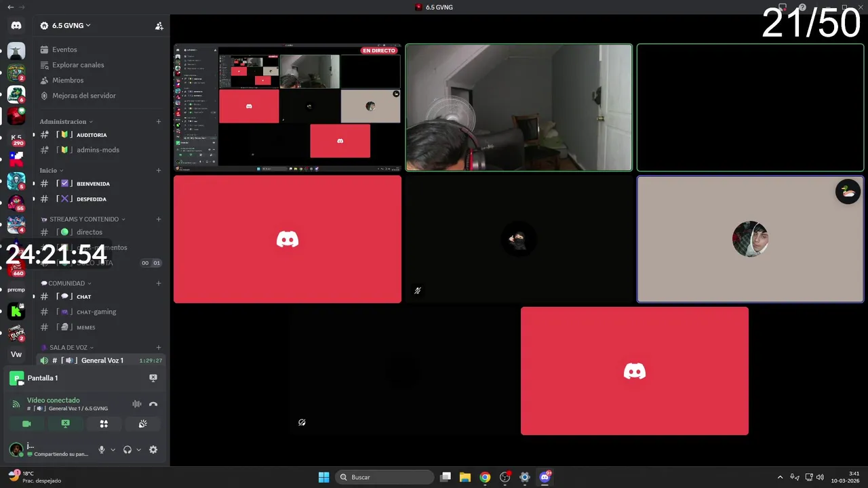The image size is (868, 488).
Task: Toggle the camera on or off
Action: click(26, 424)
